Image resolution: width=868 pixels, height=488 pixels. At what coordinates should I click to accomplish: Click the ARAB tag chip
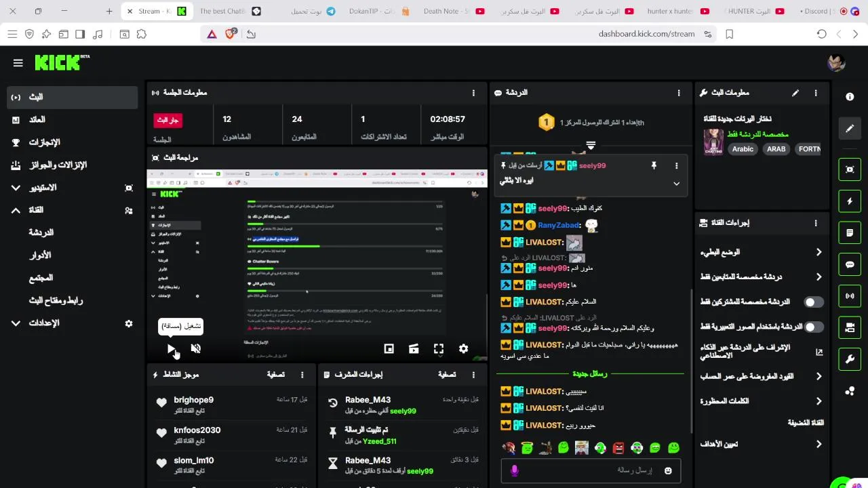point(776,149)
